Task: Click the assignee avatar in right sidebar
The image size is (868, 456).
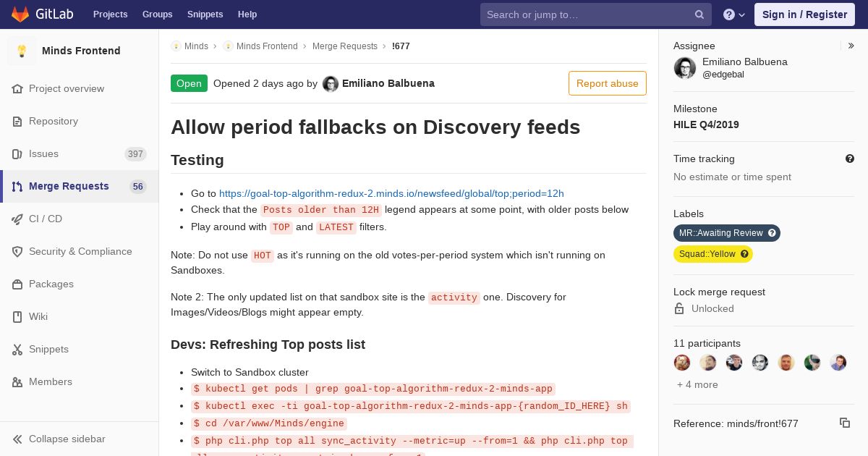Action: click(x=685, y=68)
